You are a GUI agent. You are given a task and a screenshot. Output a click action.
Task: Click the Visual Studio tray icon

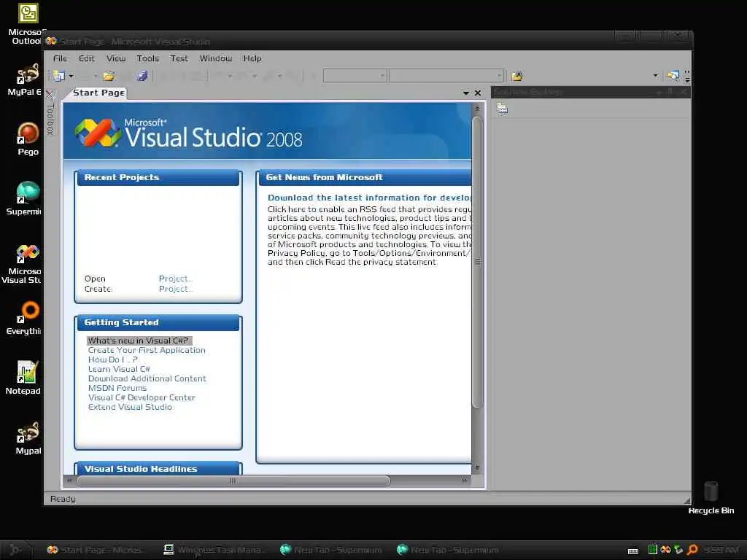pos(665,550)
